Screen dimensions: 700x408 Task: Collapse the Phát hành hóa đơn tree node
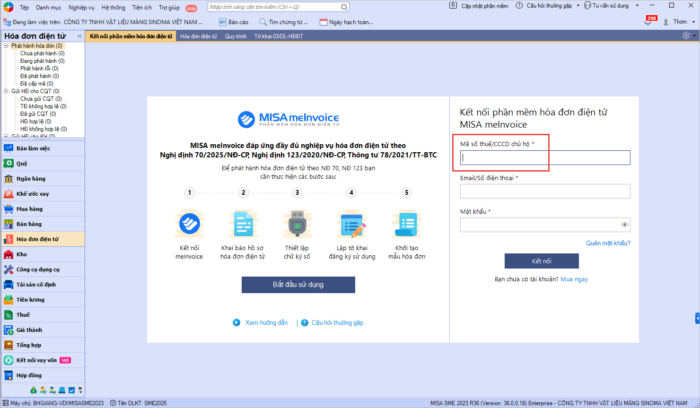click(5, 46)
